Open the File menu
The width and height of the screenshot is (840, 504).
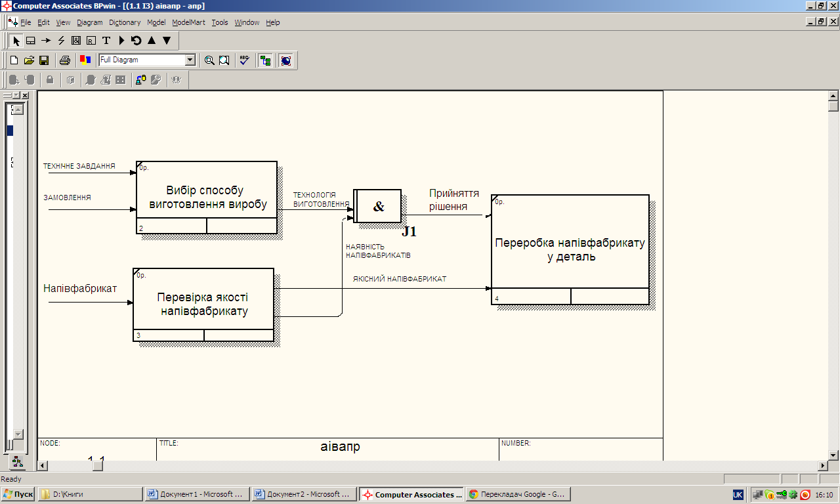[x=26, y=22]
